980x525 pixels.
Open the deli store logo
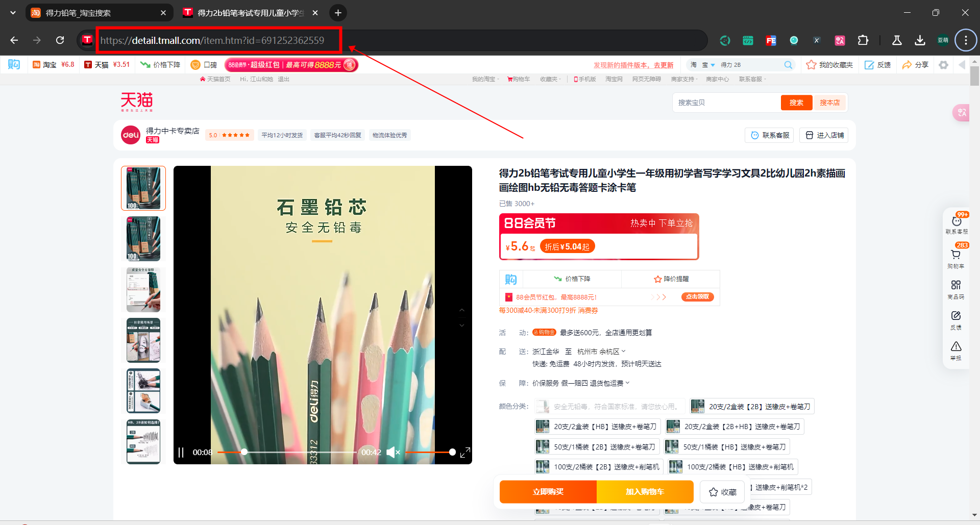point(131,135)
